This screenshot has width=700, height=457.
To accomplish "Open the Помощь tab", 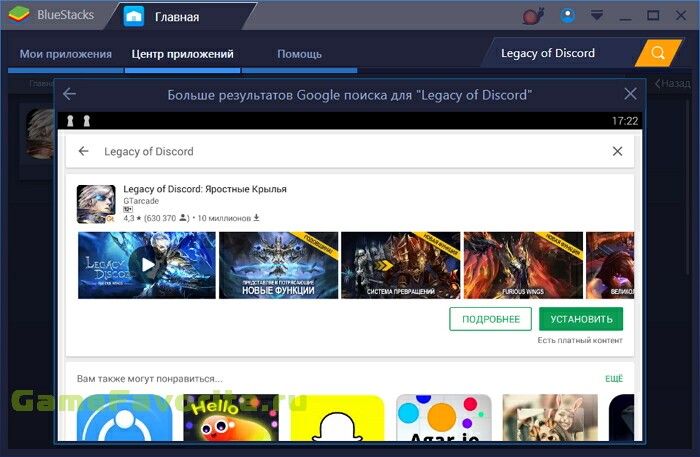I will pos(299,54).
